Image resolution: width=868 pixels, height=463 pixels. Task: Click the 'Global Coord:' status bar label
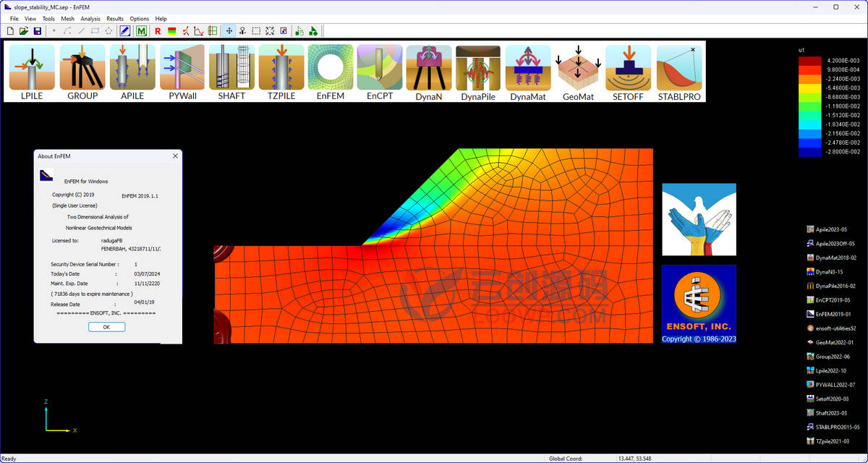[566, 459]
